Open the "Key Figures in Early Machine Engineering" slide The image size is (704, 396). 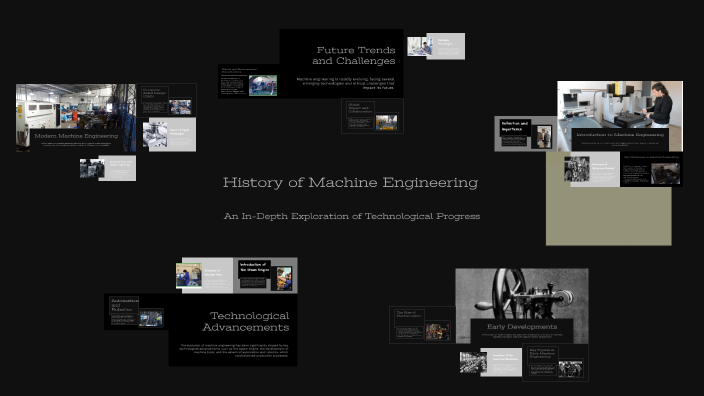555,363
